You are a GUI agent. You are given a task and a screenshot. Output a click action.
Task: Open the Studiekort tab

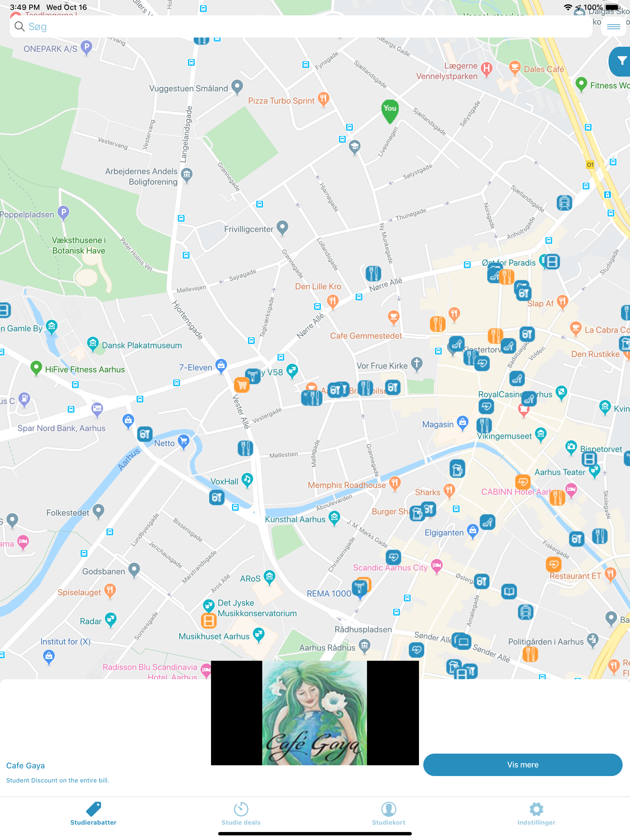click(x=388, y=814)
